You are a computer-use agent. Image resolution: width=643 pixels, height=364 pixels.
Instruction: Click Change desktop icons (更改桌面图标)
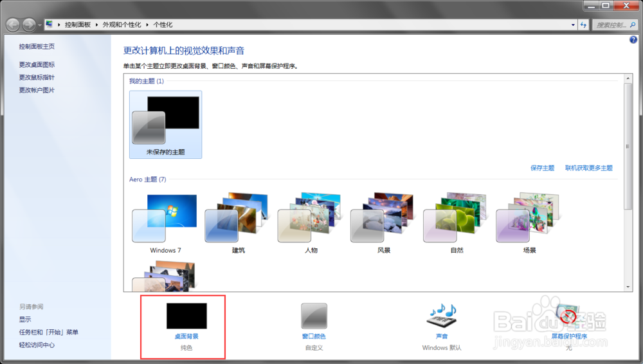click(37, 64)
